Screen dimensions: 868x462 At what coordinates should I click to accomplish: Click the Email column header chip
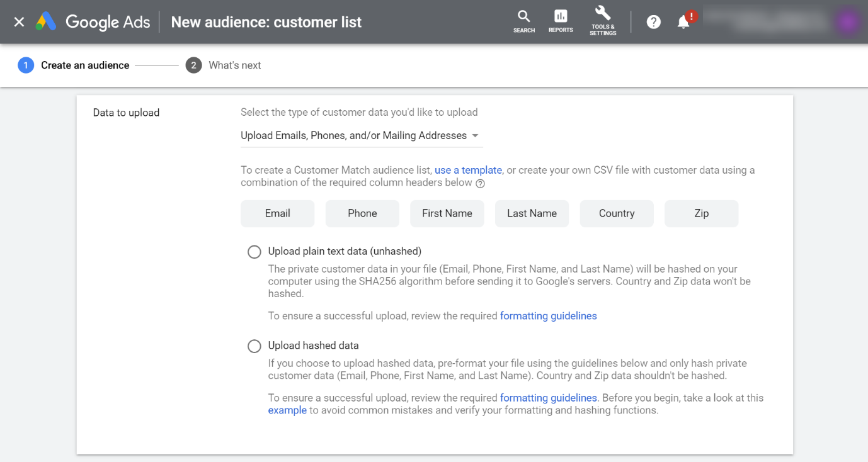pyautogui.click(x=277, y=213)
